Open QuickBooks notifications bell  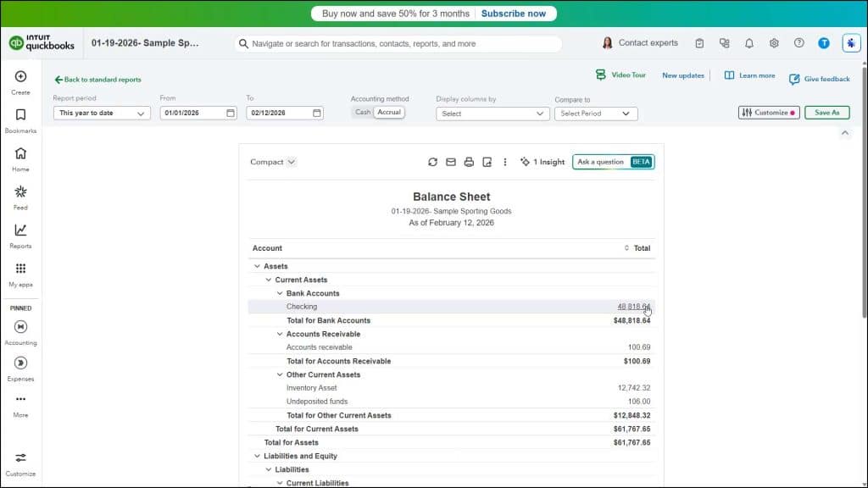(x=749, y=42)
